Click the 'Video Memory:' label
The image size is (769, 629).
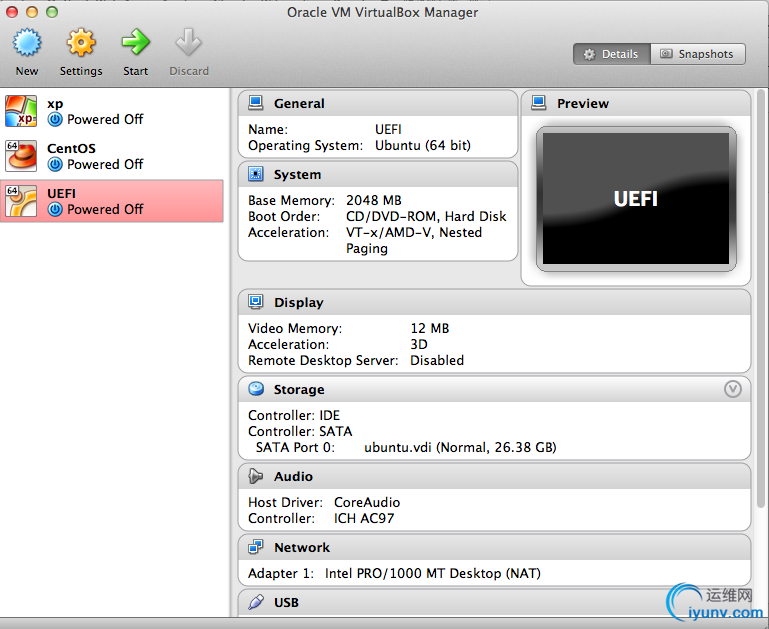(295, 328)
